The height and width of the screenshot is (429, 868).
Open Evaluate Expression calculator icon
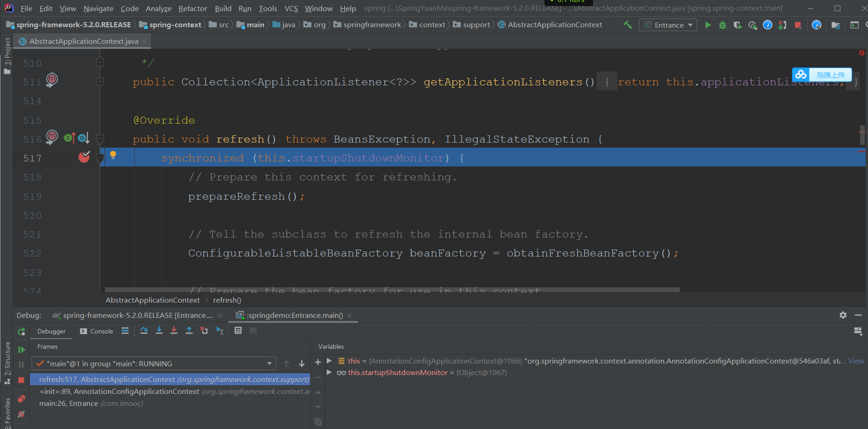(238, 331)
